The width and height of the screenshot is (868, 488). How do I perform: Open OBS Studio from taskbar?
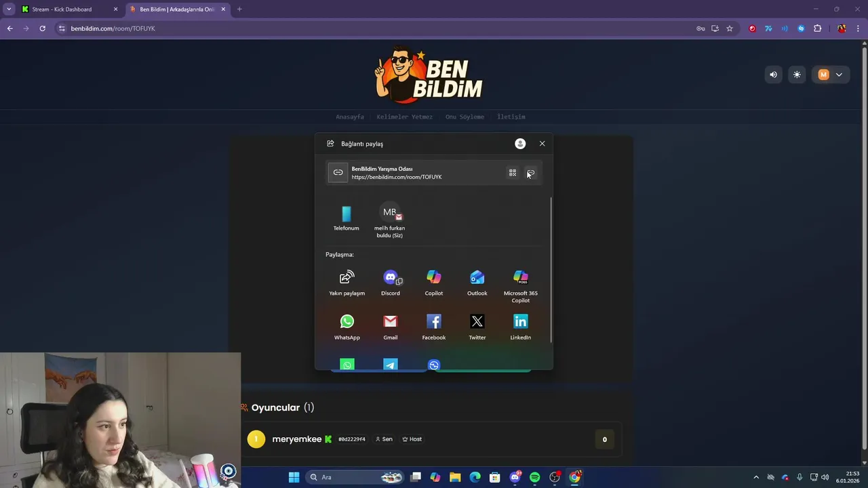(x=555, y=477)
